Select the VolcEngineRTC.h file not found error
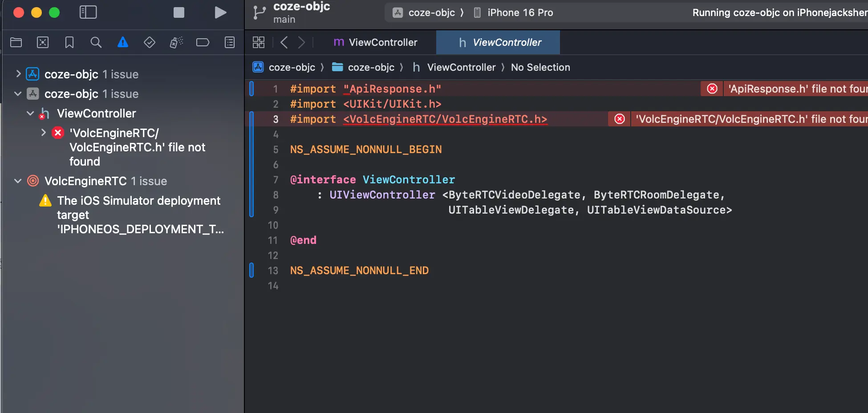 coord(138,147)
